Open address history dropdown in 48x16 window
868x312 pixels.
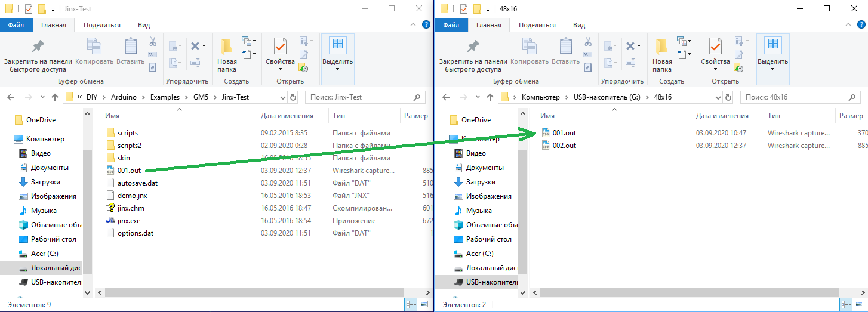[718, 97]
